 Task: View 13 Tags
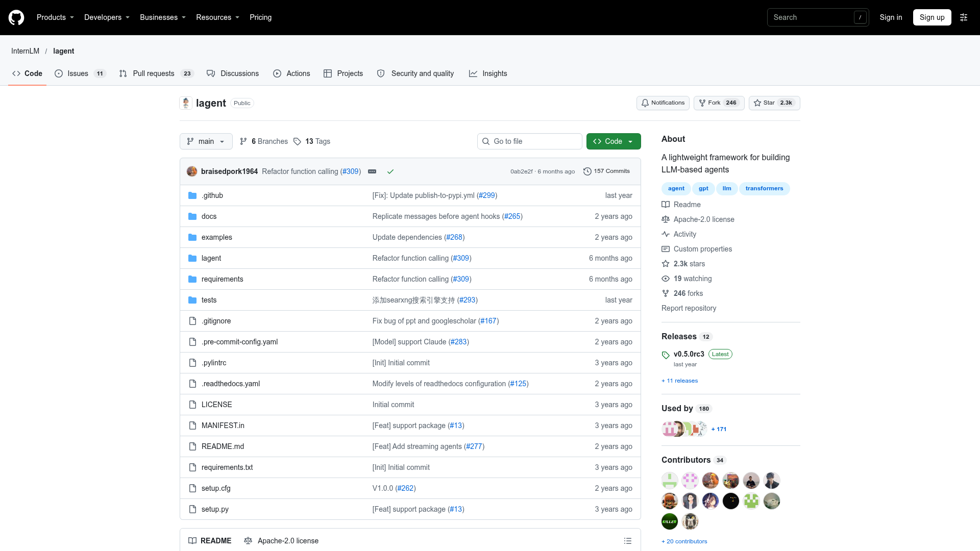pos(312,141)
